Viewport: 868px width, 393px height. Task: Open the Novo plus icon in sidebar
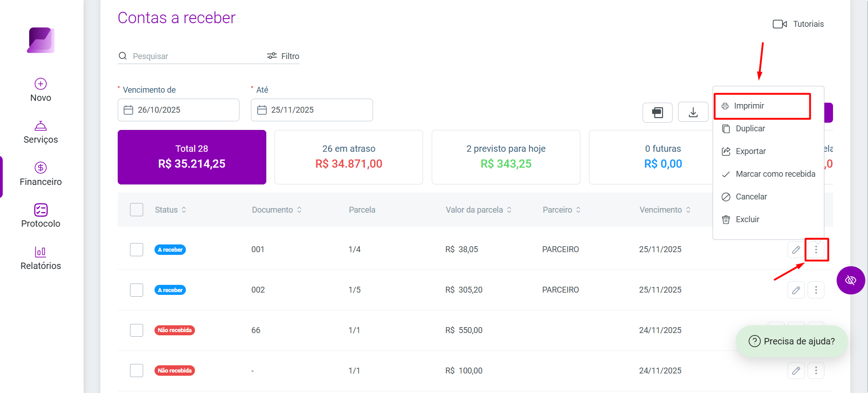[40, 84]
